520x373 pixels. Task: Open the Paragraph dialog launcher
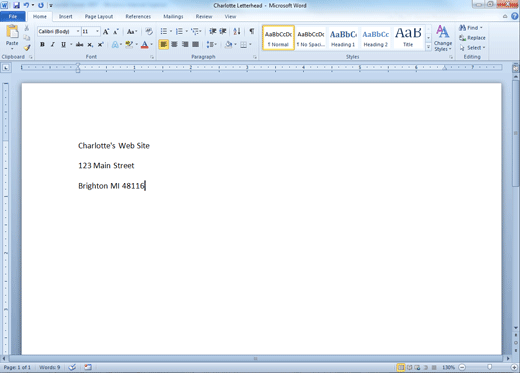(255, 57)
